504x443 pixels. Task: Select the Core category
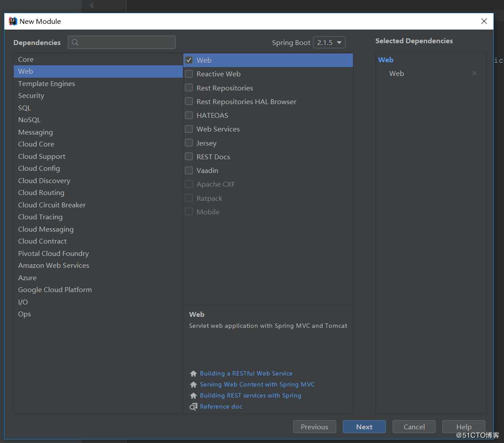(x=98, y=60)
